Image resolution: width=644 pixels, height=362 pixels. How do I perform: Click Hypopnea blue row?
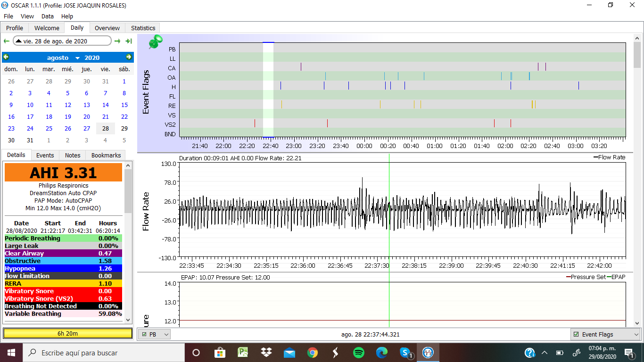63,268
